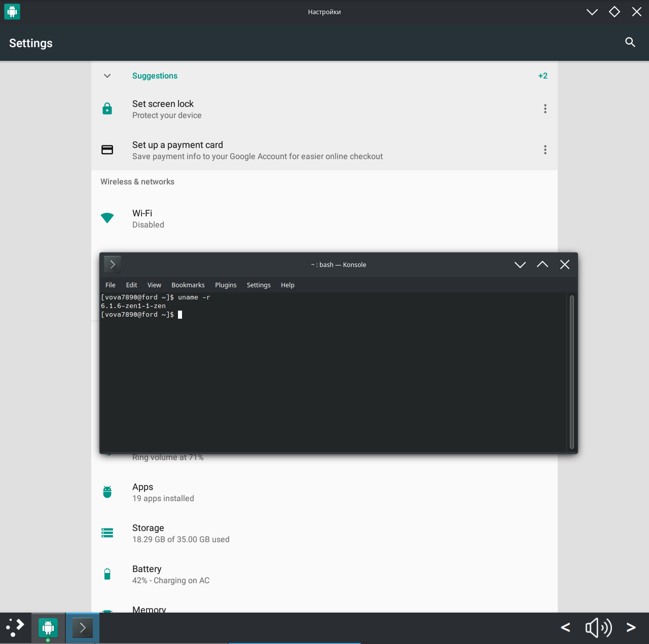Select the Wi-Fi icon under Wireless & networks

point(107,217)
